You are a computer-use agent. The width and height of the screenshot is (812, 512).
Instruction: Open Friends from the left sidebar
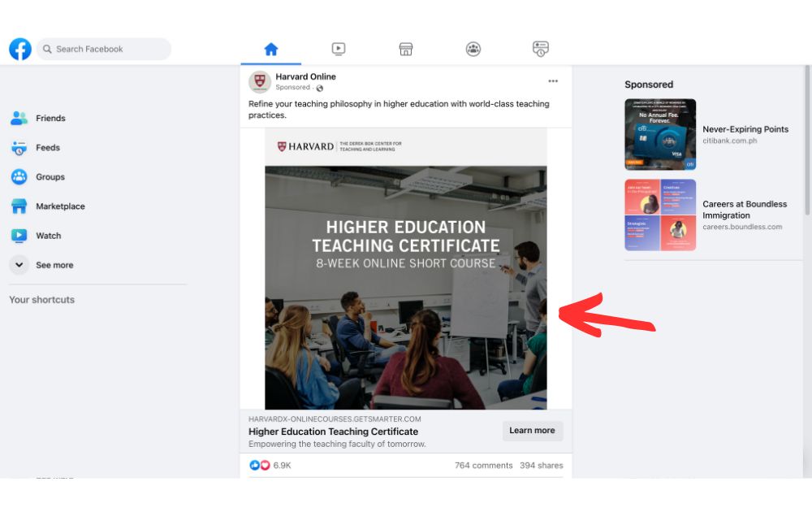pos(50,119)
